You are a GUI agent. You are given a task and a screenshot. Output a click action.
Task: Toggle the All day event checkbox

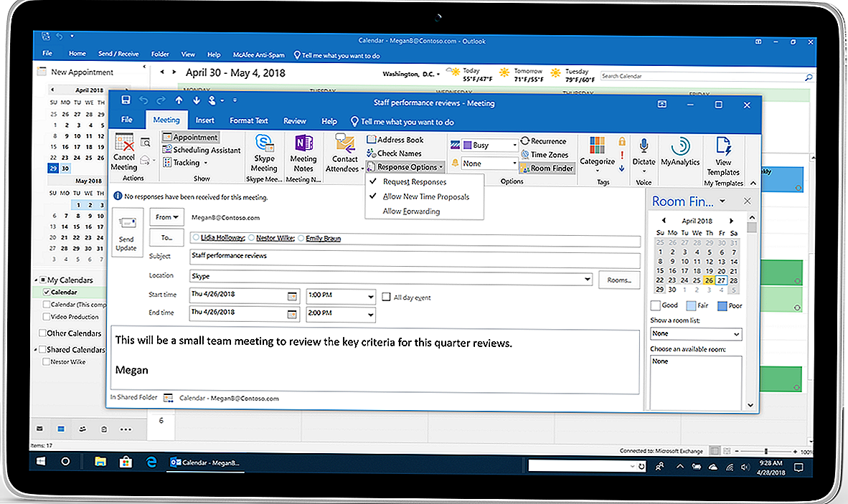pos(386,297)
